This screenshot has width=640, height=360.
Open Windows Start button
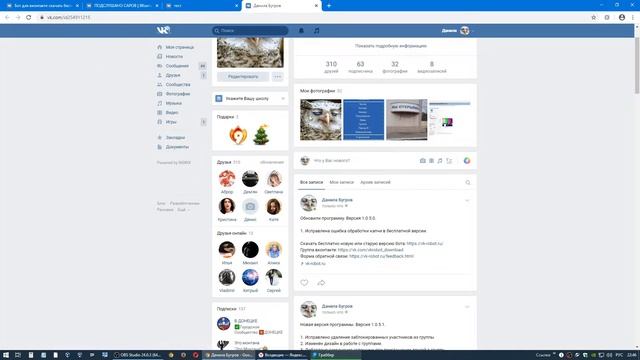pos(6,355)
